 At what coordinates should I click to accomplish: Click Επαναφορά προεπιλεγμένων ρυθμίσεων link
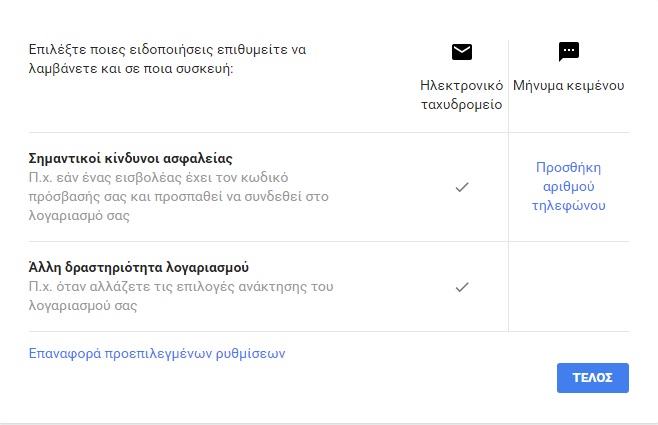click(157, 353)
